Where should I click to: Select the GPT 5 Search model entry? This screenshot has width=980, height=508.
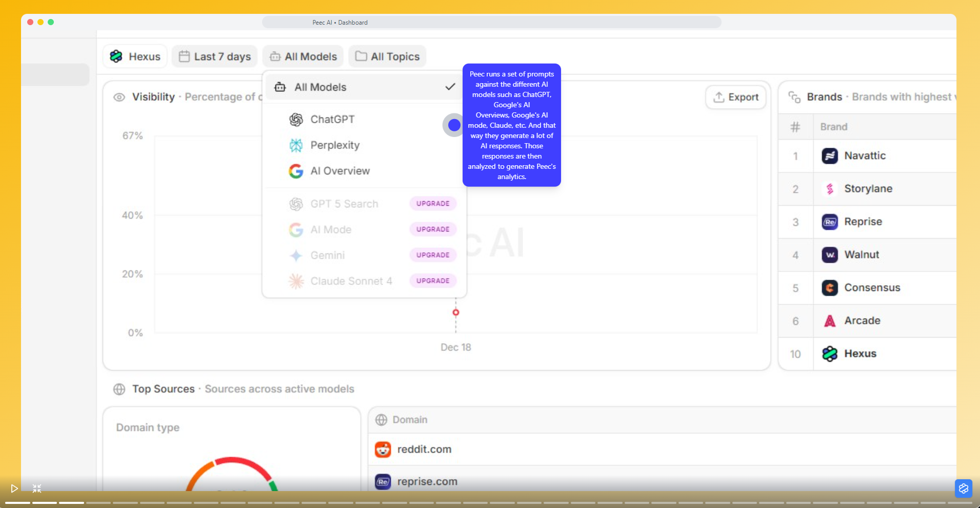344,204
